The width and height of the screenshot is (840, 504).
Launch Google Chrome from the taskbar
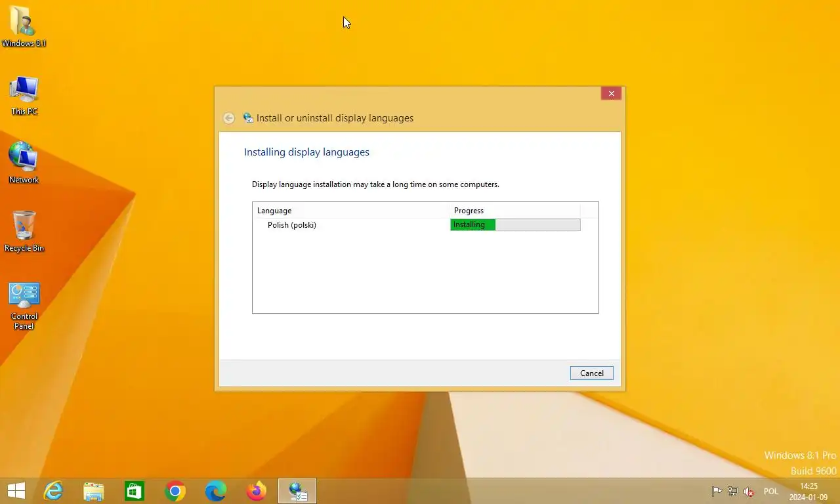click(x=175, y=491)
